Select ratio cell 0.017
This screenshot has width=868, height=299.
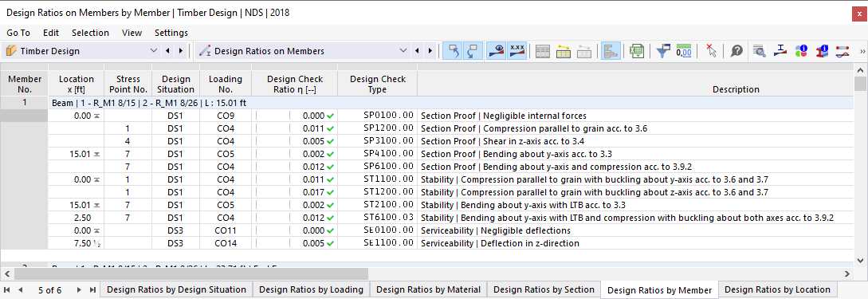[294, 192]
